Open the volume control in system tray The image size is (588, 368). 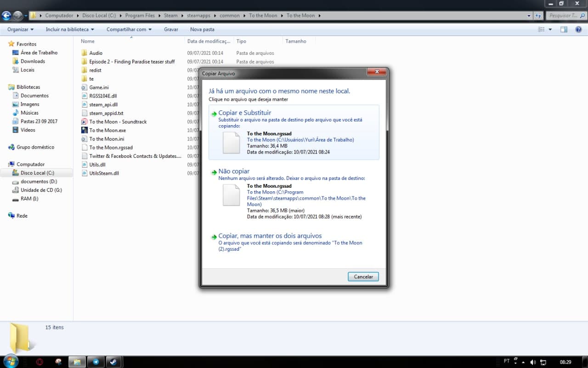point(533,362)
